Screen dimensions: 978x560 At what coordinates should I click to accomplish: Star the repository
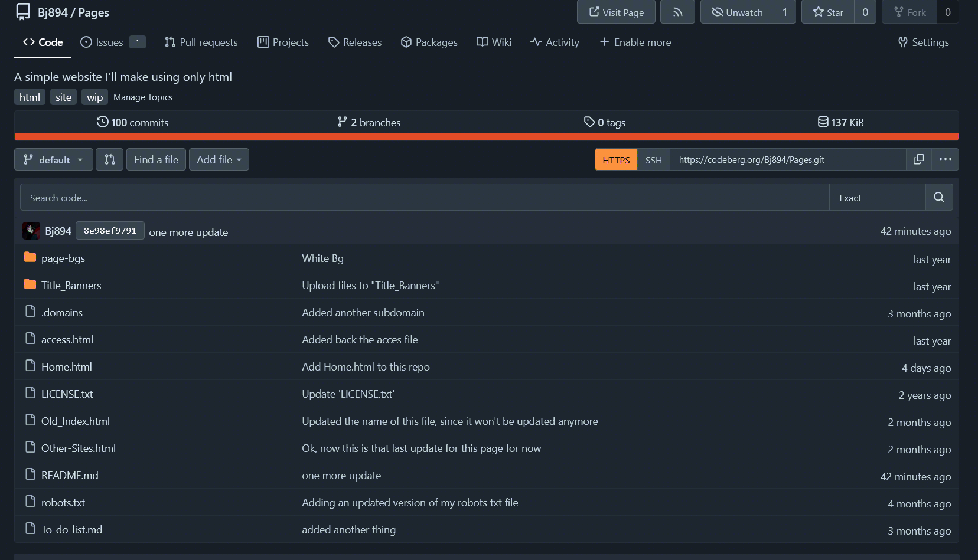[828, 12]
